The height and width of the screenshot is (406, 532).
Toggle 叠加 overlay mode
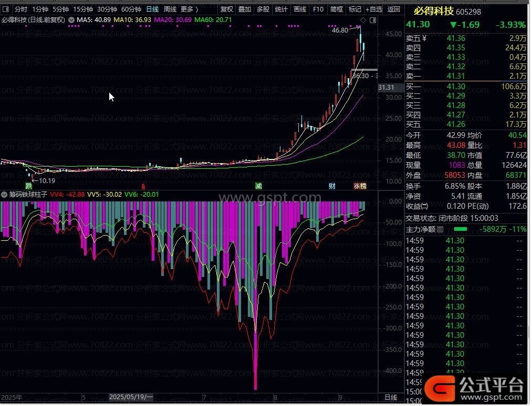click(x=244, y=9)
